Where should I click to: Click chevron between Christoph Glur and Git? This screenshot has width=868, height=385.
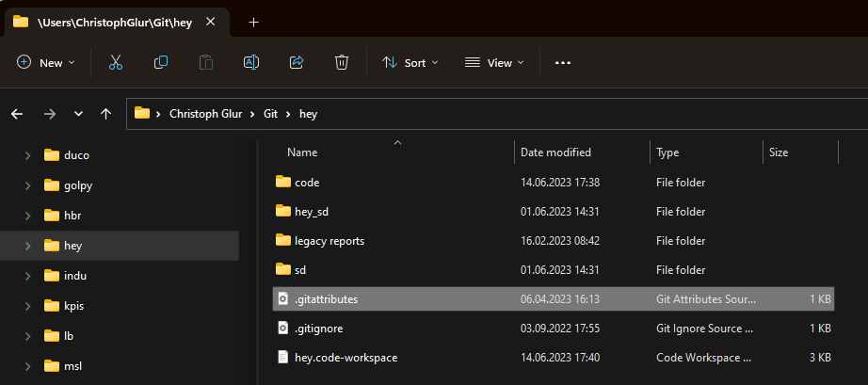[x=252, y=114]
